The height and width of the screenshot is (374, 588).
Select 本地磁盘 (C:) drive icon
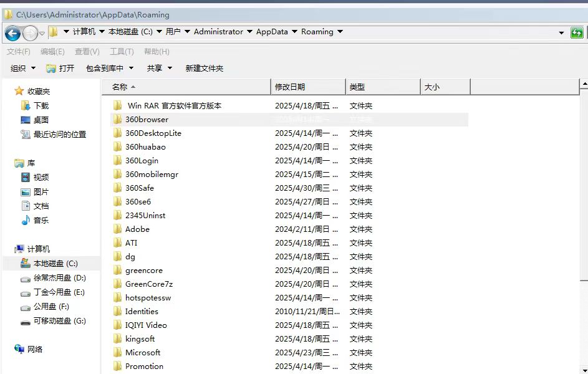coord(25,263)
